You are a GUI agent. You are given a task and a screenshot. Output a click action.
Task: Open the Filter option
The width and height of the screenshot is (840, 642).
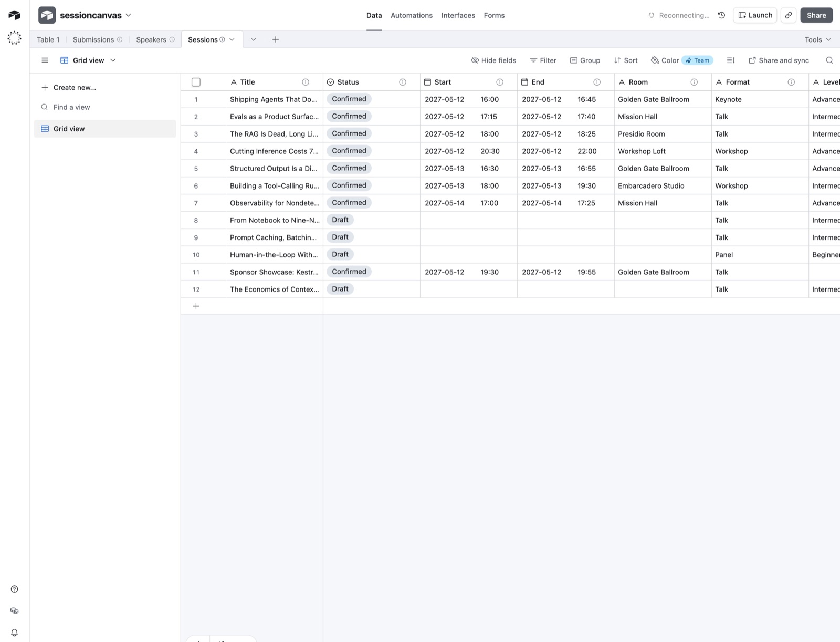coord(543,60)
